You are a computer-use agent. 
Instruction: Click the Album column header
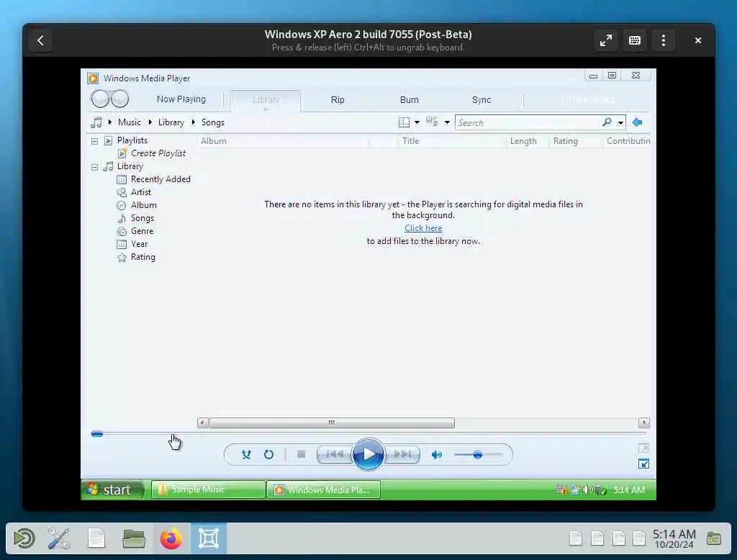pyautogui.click(x=284, y=141)
